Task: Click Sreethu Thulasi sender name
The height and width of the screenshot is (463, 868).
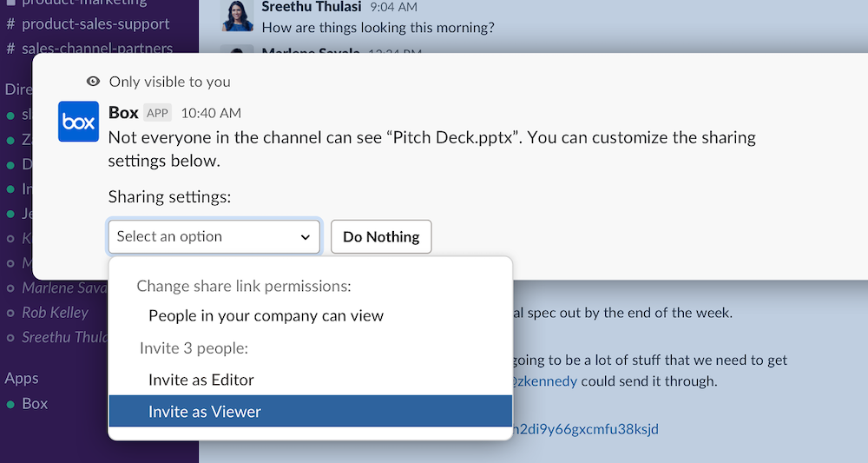Action: (311, 7)
